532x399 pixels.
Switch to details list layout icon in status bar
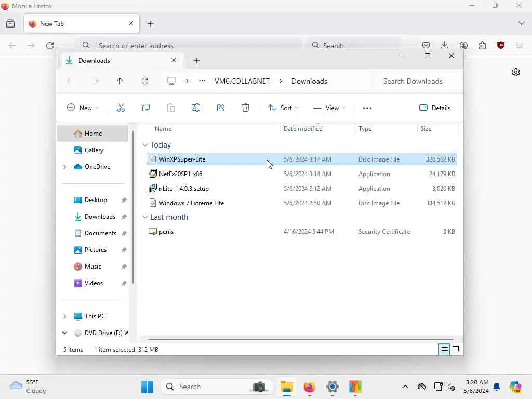[x=444, y=349]
